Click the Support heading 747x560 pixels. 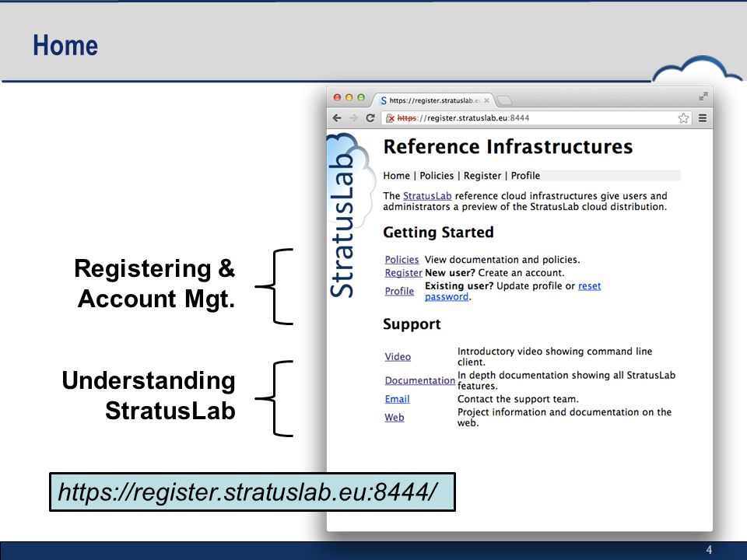click(412, 324)
